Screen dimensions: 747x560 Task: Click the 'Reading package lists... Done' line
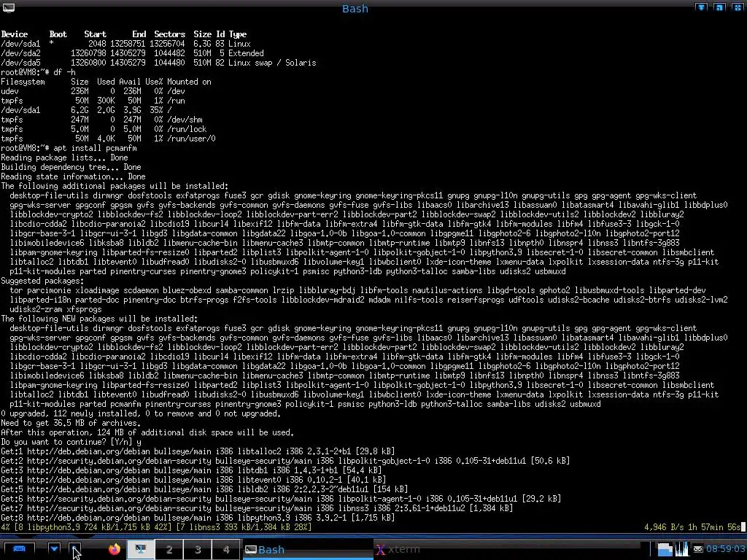point(64,157)
